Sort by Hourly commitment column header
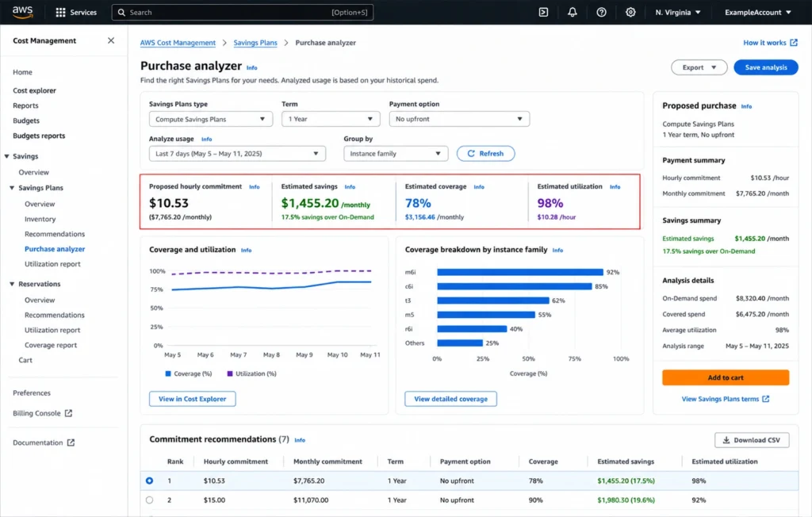The image size is (812, 517). pyautogui.click(x=236, y=461)
